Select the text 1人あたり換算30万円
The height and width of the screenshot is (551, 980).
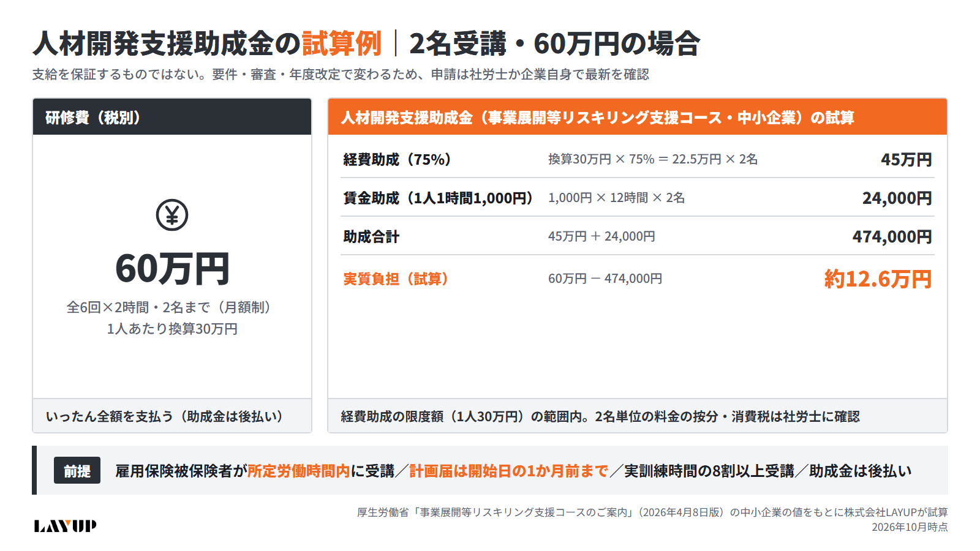coord(172,329)
